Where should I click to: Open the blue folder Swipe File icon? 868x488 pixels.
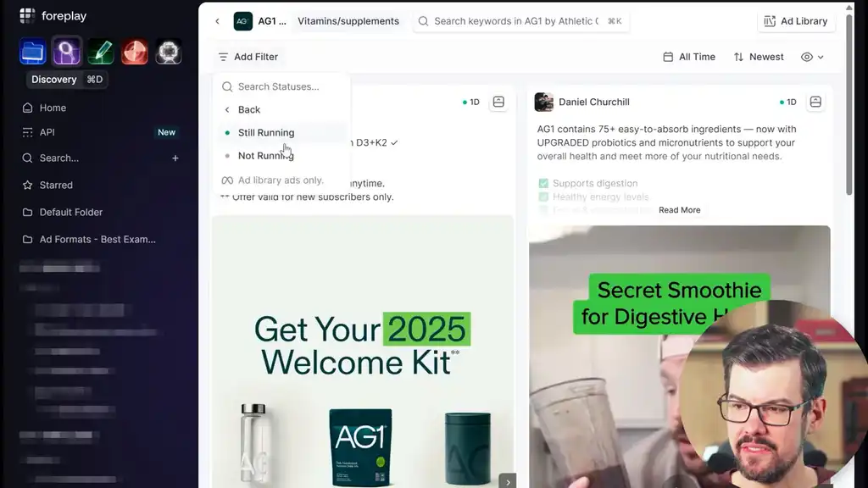point(33,52)
